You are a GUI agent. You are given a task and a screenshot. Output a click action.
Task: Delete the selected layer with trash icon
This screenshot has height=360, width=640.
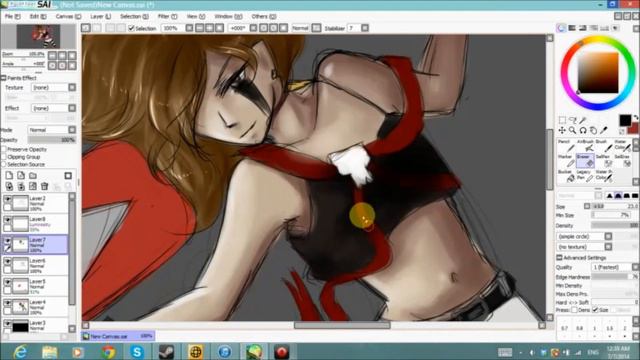[44, 187]
